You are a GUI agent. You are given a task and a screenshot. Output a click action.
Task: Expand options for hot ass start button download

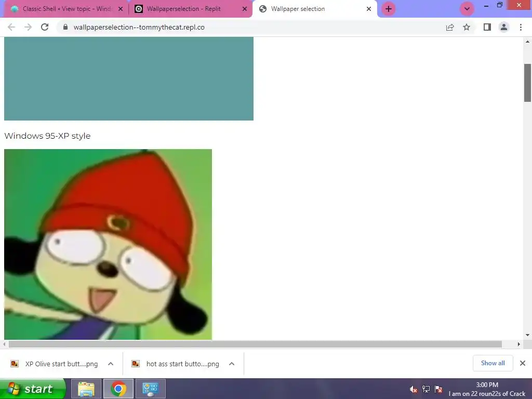coord(232,364)
